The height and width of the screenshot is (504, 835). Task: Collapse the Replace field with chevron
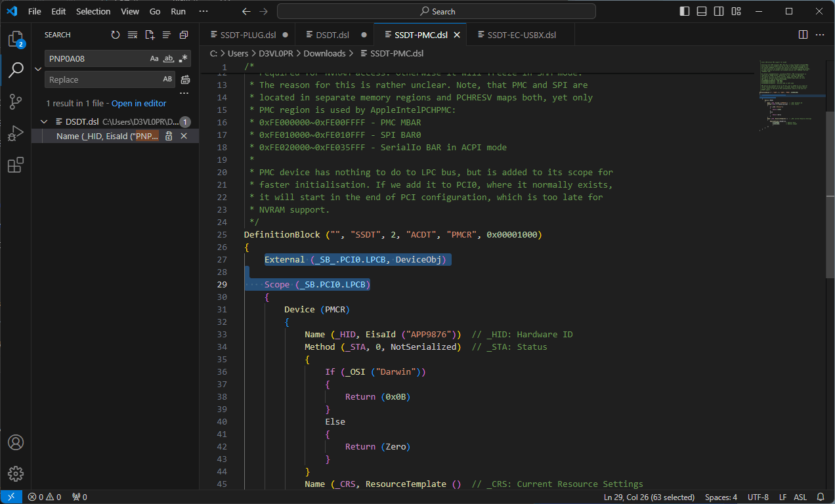click(x=37, y=69)
